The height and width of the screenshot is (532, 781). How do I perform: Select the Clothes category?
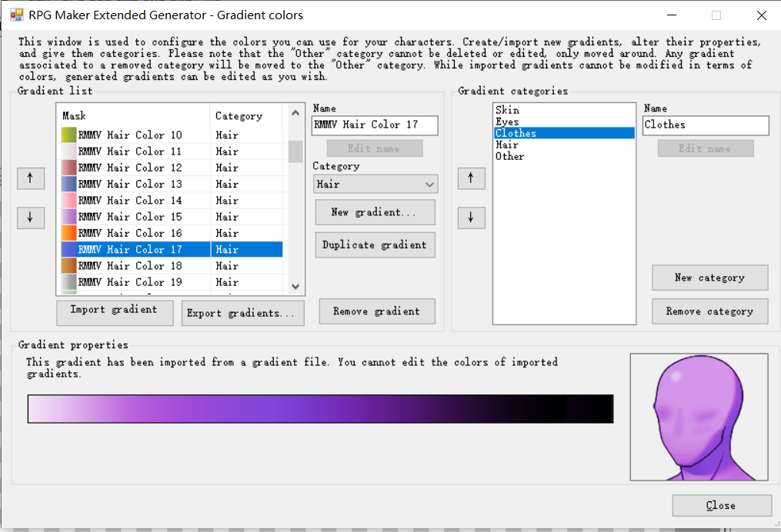pos(564,133)
